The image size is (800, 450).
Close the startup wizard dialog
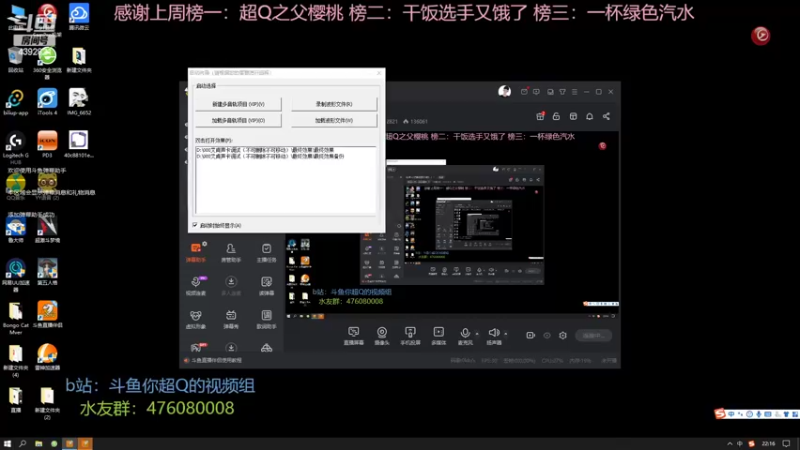click(x=379, y=73)
